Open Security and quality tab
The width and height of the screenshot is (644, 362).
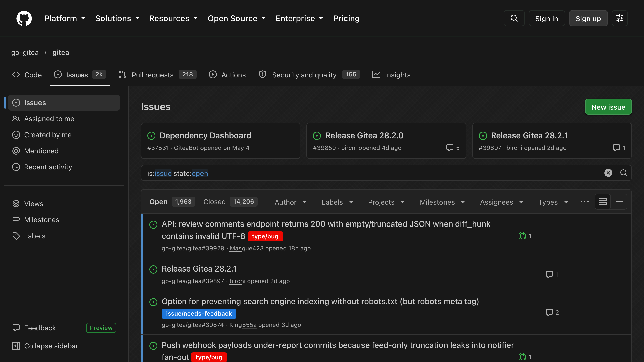309,75
